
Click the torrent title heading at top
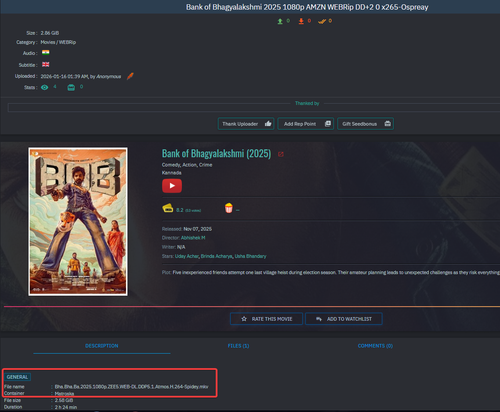[307, 7]
